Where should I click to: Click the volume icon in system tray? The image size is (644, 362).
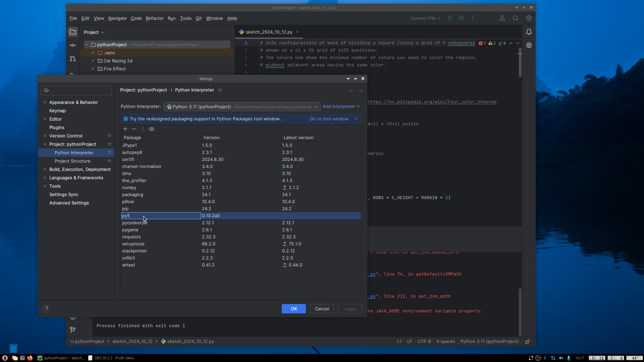pyautogui.click(x=561, y=358)
